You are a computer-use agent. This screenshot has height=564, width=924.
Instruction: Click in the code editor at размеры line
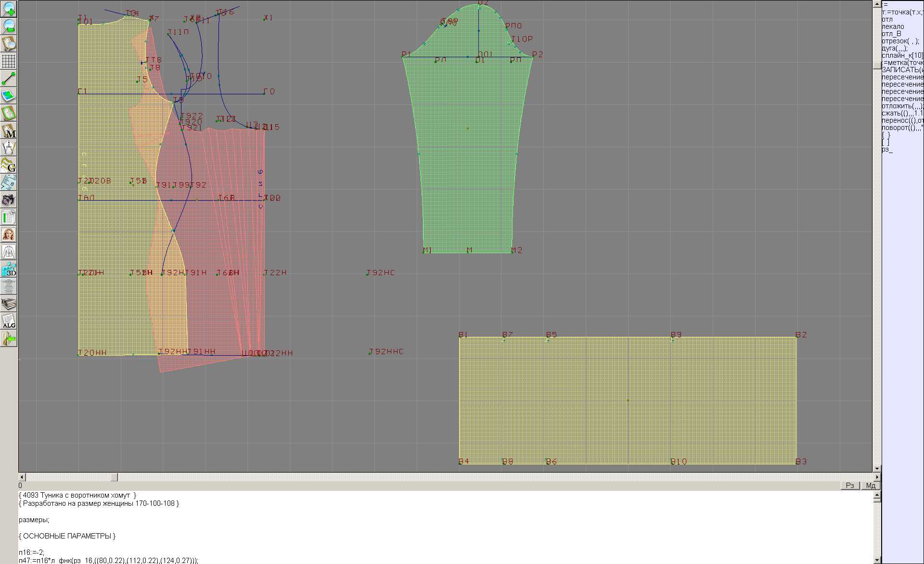34,520
